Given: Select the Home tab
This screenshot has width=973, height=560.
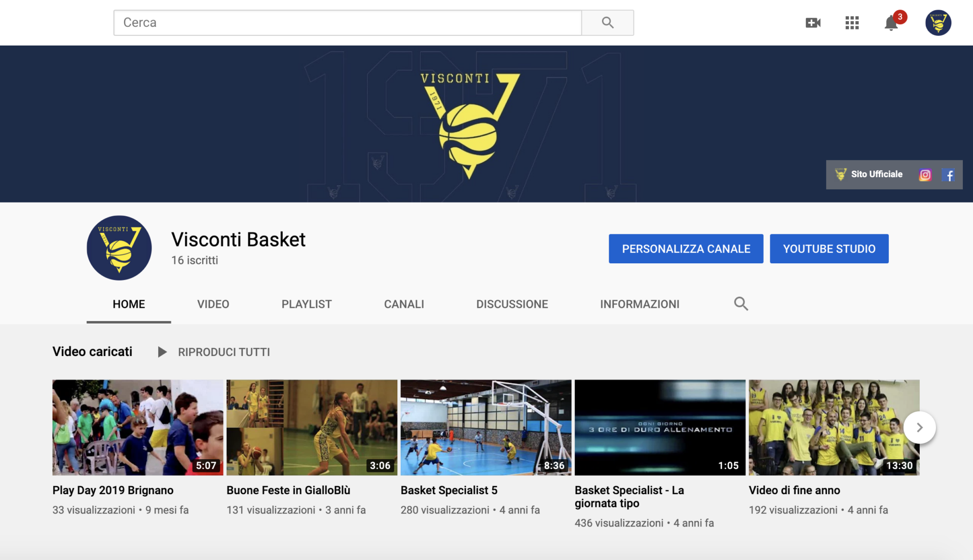Looking at the screenshot, I should (x=129, y=304).
